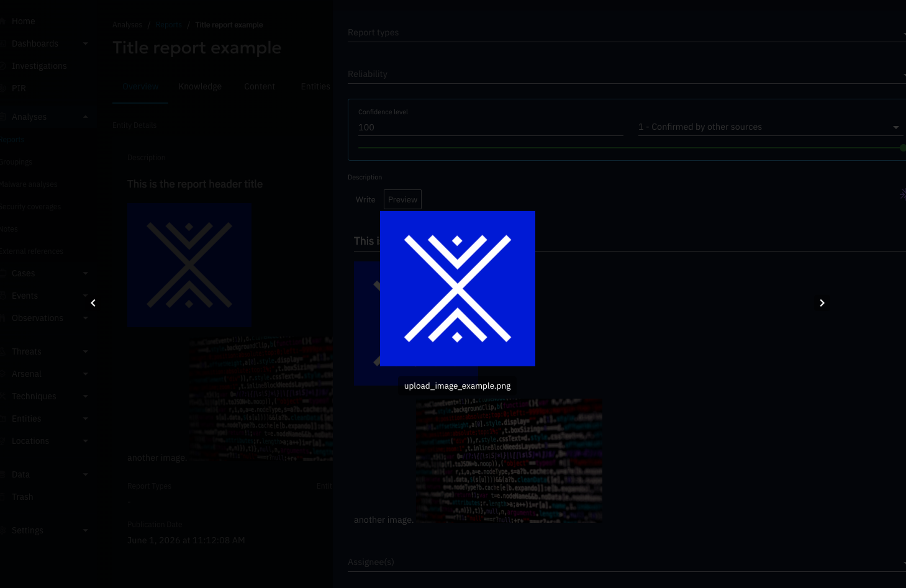The width and height of the screenshot is (906, 588).
Task: Open the Report types dropdown field
Action: (x=627, y=32)
